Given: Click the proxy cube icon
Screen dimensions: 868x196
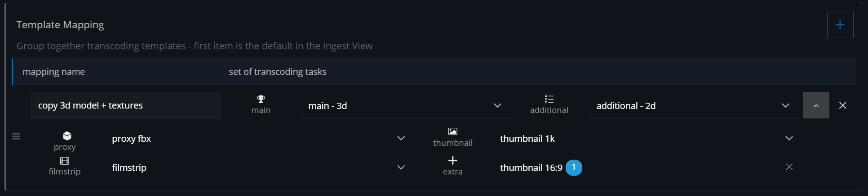Looking at the screenshot, I should coord(67,136).
